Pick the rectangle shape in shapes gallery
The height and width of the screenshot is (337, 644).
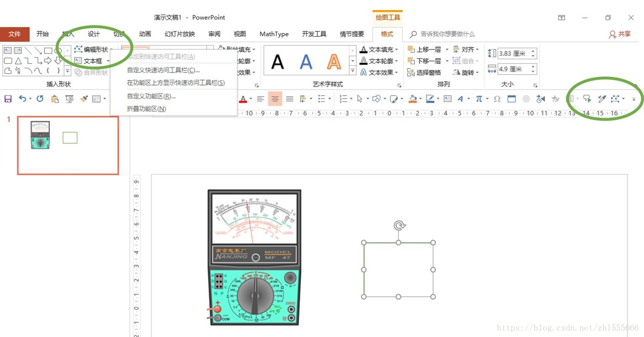(48, 50)
